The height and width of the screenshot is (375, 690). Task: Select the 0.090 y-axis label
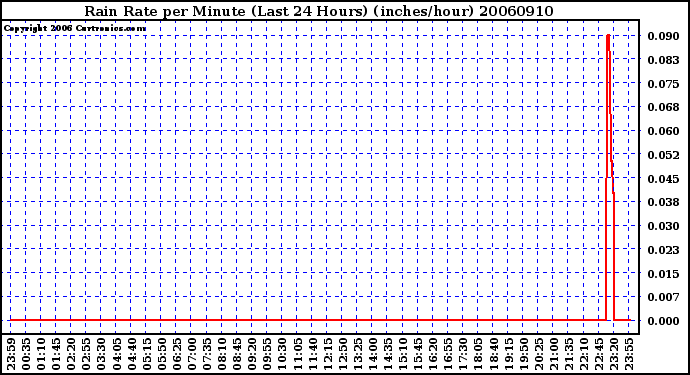pyautogui.click(x=663, y=36)
